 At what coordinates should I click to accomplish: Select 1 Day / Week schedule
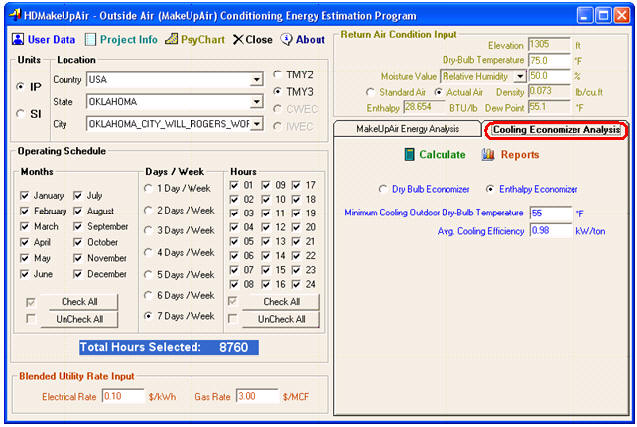click(148, 189)
